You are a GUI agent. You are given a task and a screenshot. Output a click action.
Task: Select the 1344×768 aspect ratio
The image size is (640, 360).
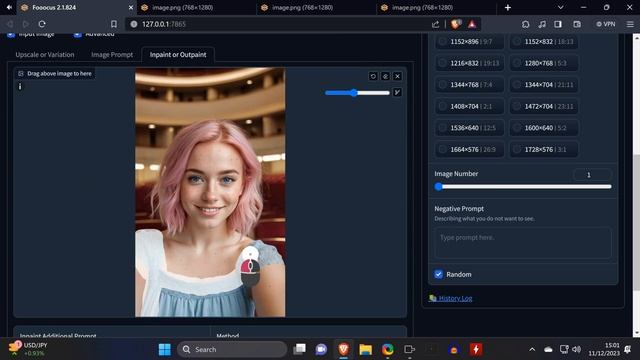pyautogui.click(x=469, y=85)
